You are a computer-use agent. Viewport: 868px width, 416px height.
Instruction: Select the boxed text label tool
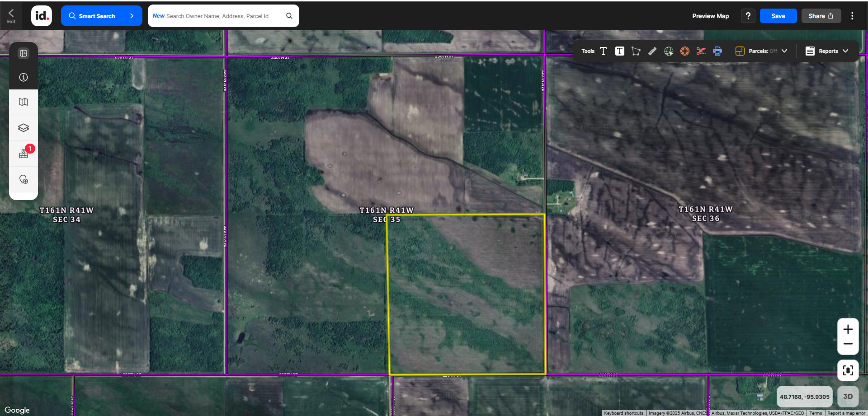tap(619, 51)
